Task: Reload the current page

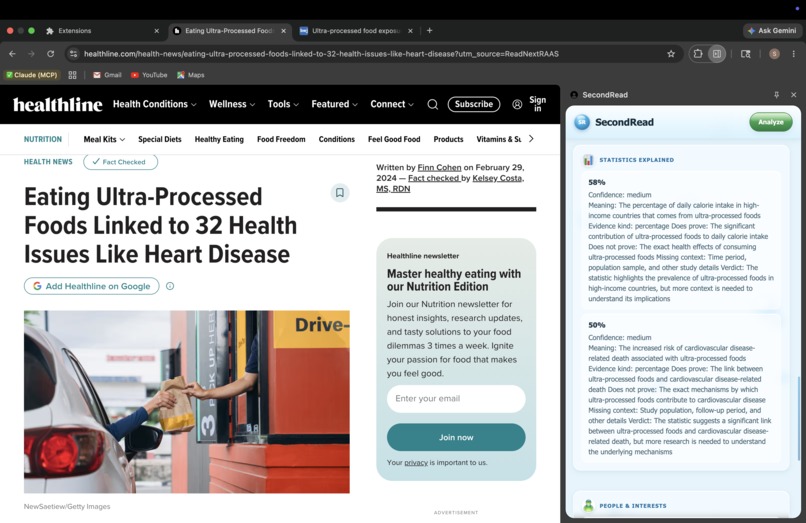Action: click(50, 53)
